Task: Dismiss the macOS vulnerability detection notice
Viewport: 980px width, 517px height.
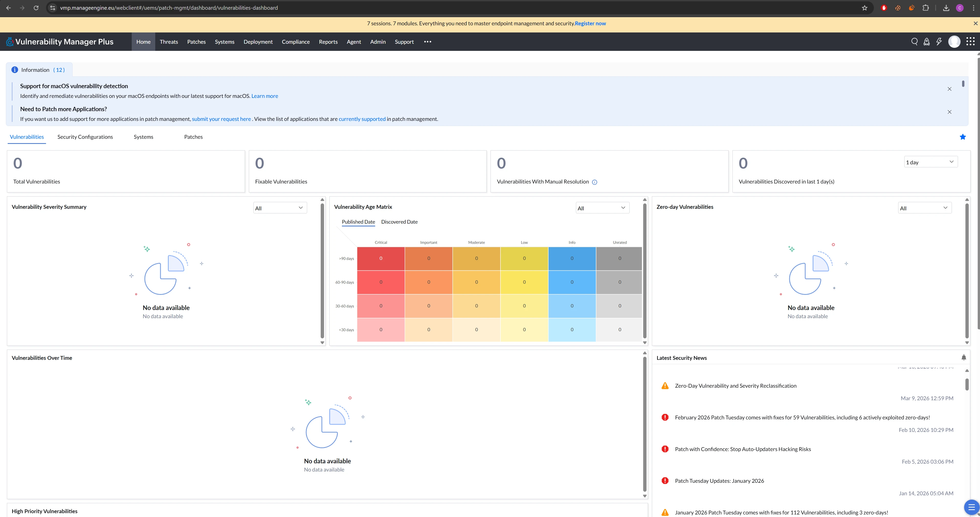Action: (950, 89)
